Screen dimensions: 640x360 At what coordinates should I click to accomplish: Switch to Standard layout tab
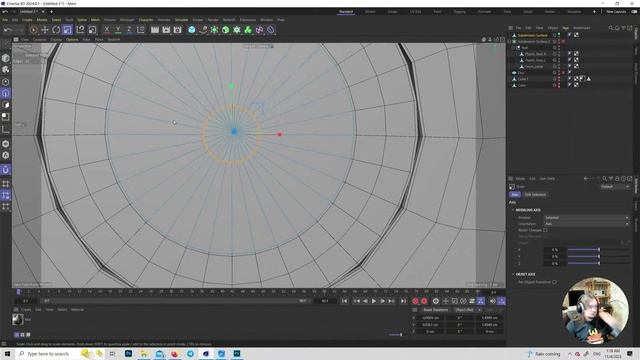click(x=346, y=12)
